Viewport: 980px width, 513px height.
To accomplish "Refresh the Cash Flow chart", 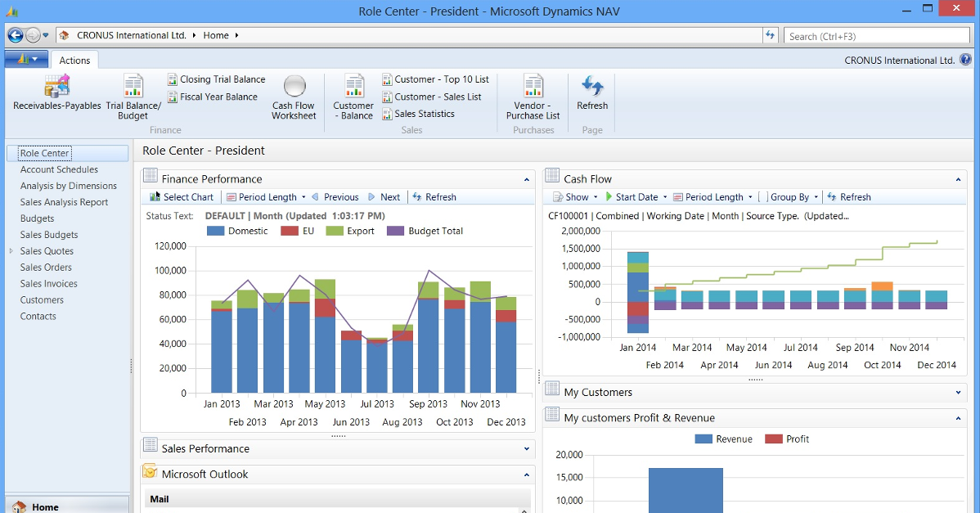I will pyautogui.click(x=848, y=196).
